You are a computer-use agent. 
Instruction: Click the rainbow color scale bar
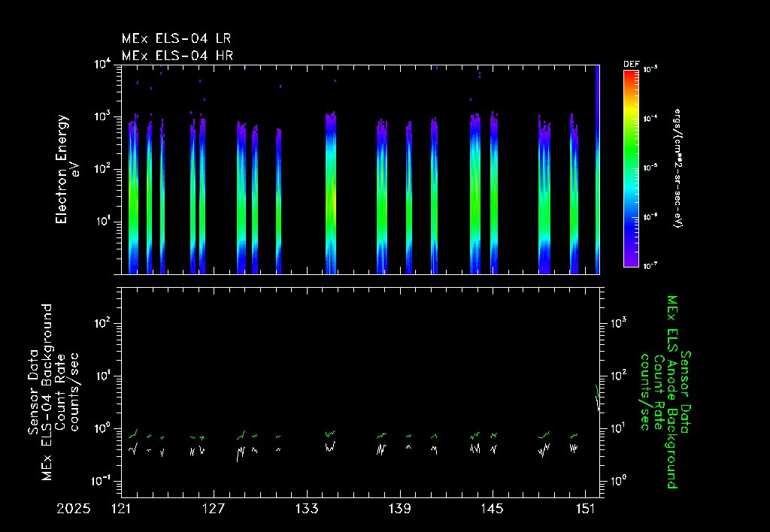coord(631,169)
